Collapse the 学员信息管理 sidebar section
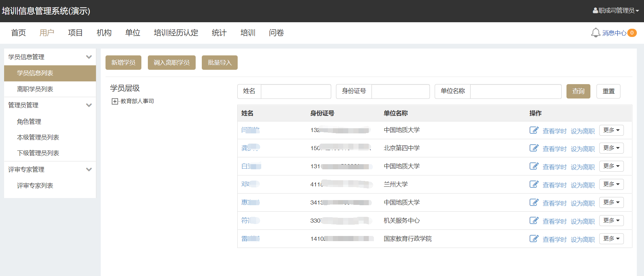This screenshot has width=644, height=276. (x=89, y=57)
